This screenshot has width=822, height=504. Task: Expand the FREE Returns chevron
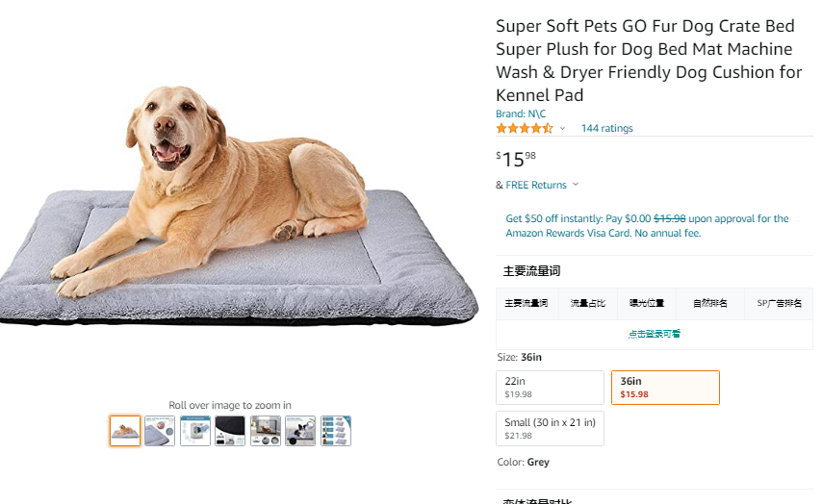(576, 185)
